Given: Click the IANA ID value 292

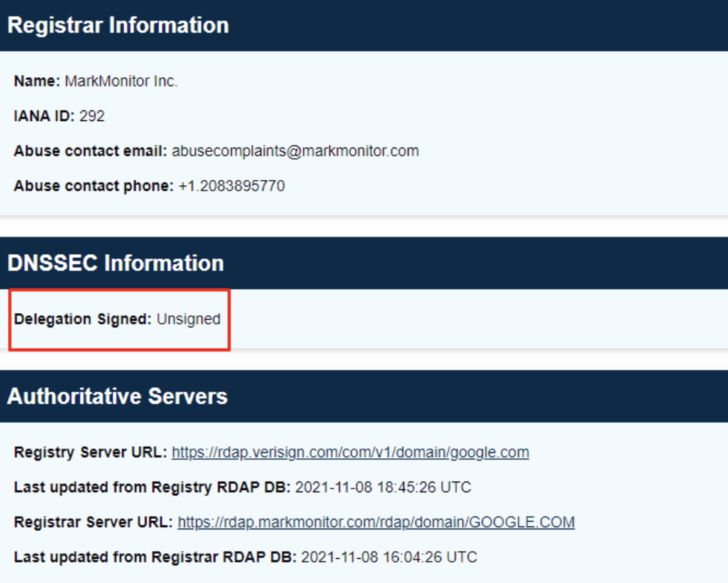Looking at the screenshot, I should 95,116.
